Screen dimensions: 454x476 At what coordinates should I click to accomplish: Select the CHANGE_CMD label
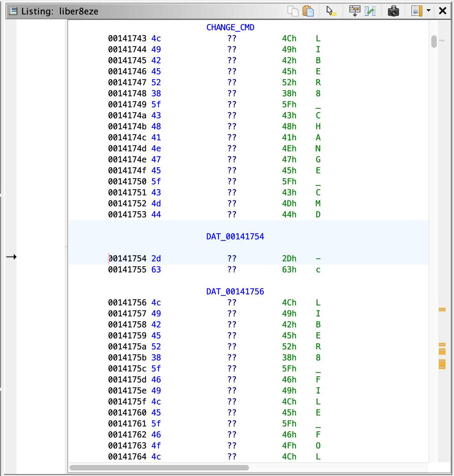[x=230, y=28]
